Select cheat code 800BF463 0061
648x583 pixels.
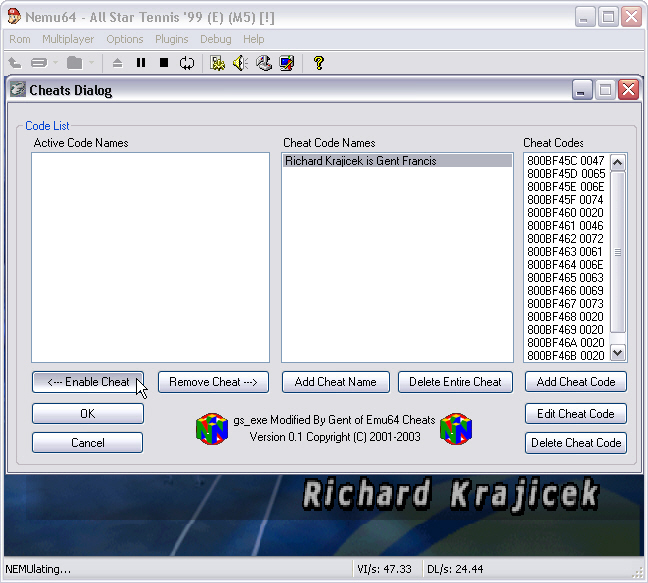pos(566,252)
